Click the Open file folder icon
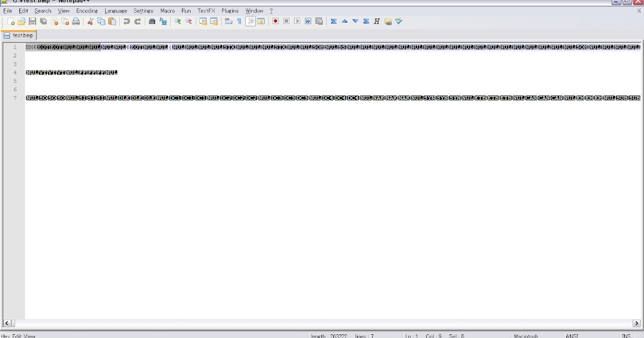This screenshot has height=338, width=644. [x=21, y=21]
